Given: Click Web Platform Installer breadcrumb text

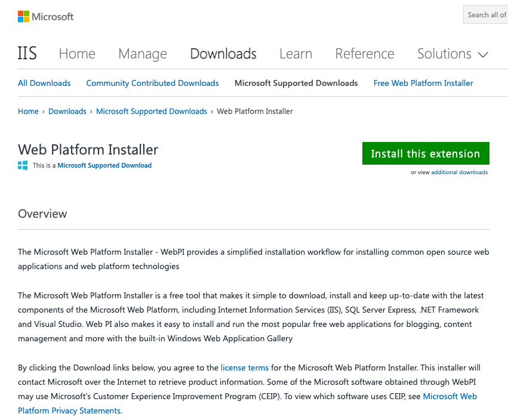Looking at the screenshot, I should click(x=255, y=112).
